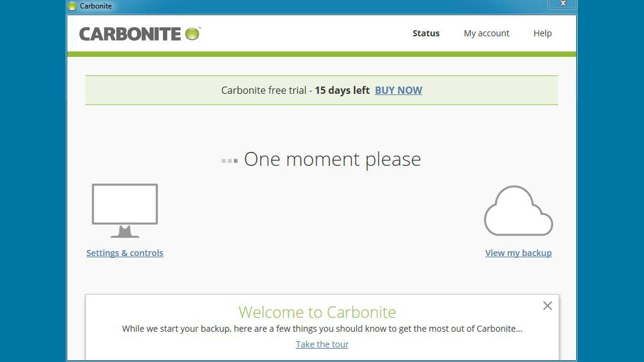Image resolution: width=644 pixels, height=362 pixels.
Task: Click the CARBONITE wordmark in the header
Action: (x=130, y=34)
